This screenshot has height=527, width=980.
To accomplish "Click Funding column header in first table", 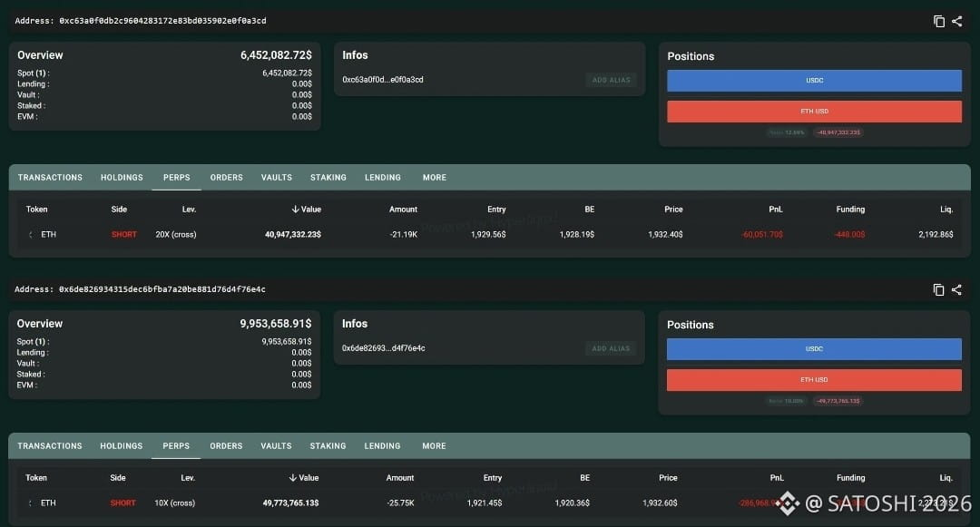I will 850,210.
